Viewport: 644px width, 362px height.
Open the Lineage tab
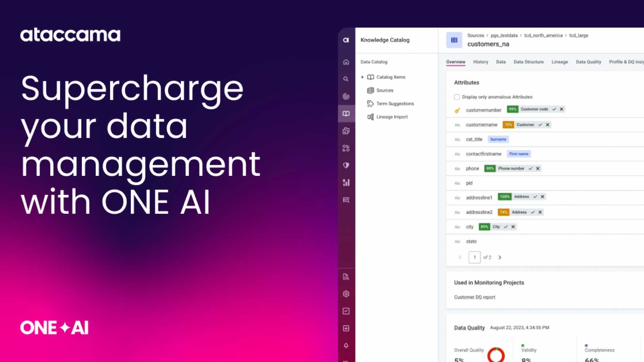(560, 62)
